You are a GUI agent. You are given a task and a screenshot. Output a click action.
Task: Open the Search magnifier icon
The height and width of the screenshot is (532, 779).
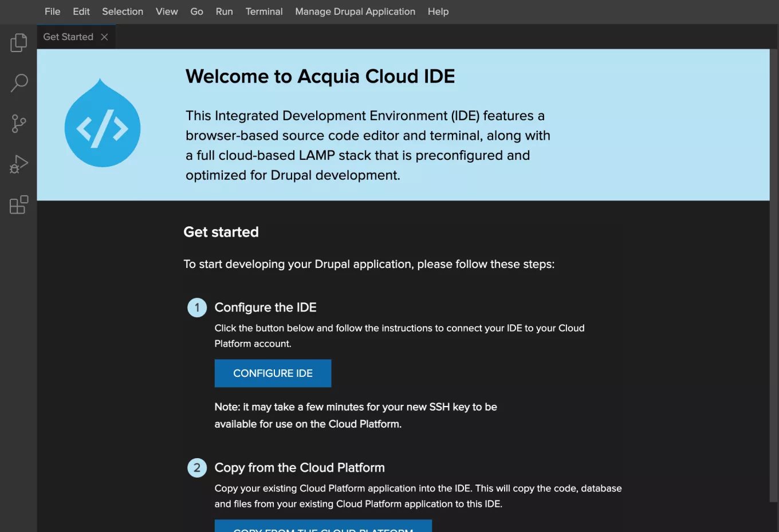click(x=18, y=83)
